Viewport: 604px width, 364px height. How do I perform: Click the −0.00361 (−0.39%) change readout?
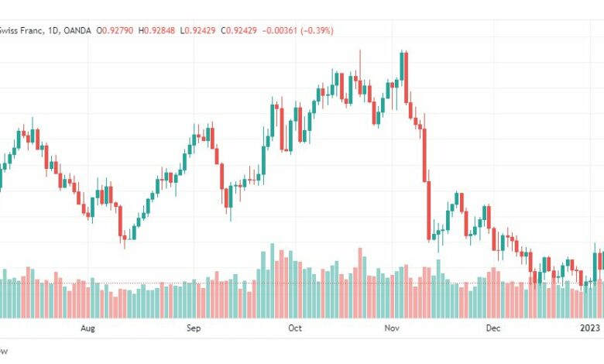(x=298, y=30)
